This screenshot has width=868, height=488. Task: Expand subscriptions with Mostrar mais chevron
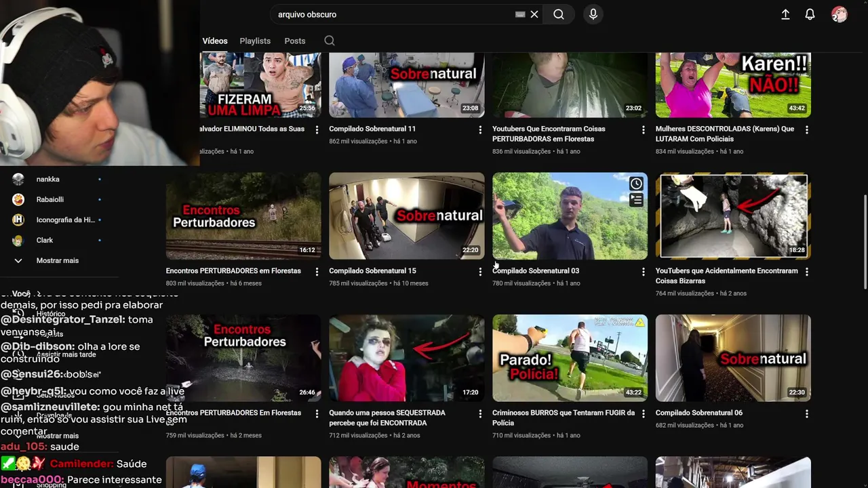coord(18,260)
